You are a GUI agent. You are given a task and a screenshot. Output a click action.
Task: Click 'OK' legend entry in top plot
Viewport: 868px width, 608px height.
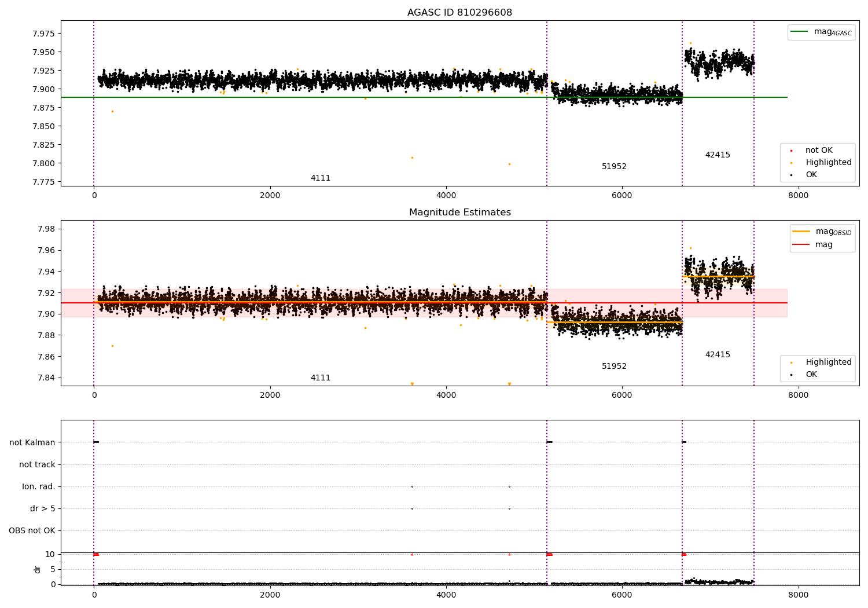point(811,174)
